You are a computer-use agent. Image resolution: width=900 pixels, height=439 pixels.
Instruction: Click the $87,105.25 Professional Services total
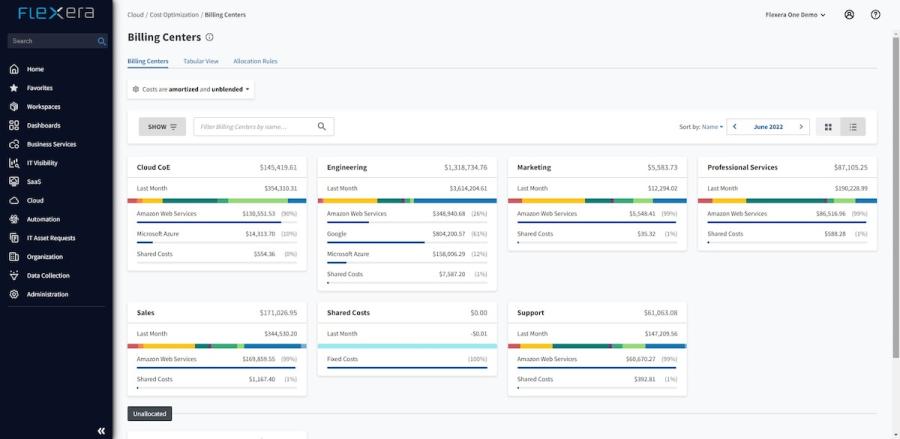tap(851, 168)
